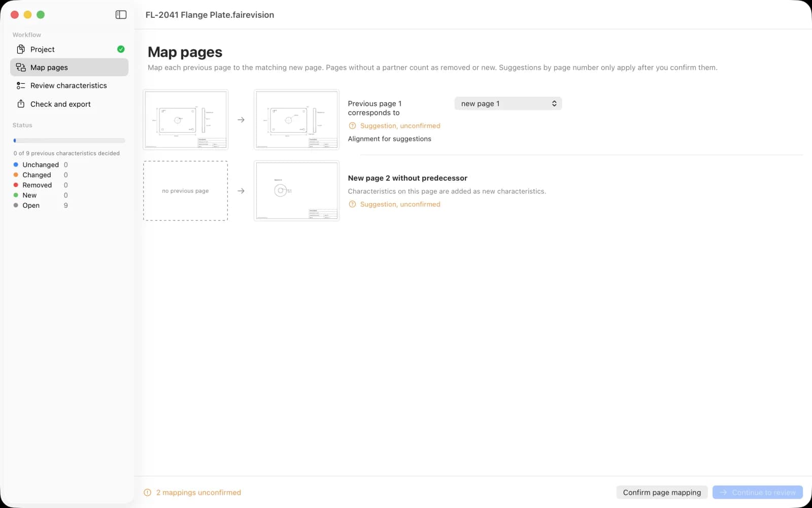Click arrow between previous page 1 thumbnails
This screenshot has width=812, height=508.
pos(241,120)
